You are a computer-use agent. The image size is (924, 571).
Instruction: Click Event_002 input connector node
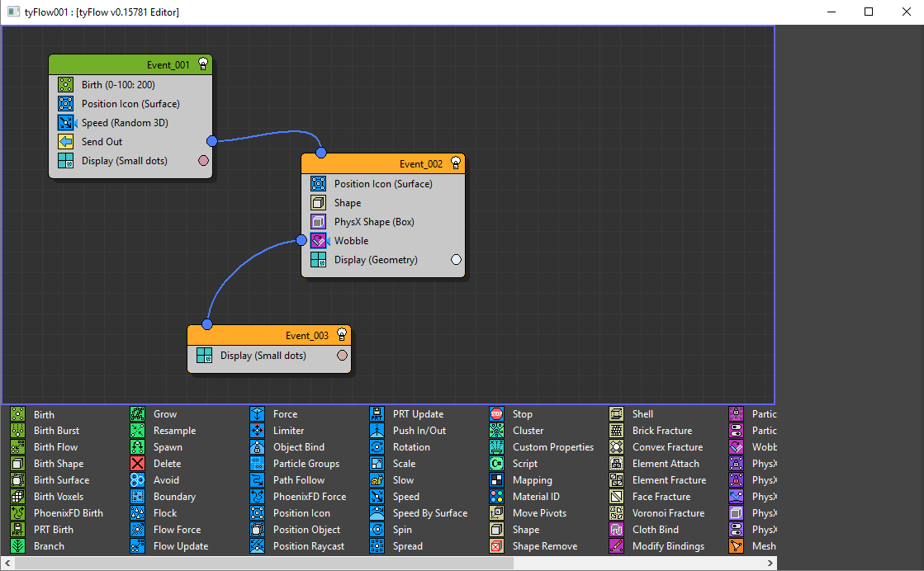coord(321,153)
